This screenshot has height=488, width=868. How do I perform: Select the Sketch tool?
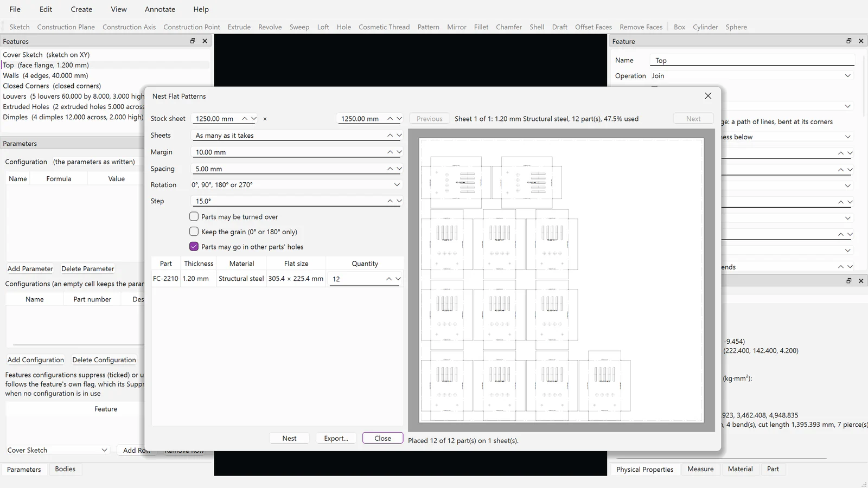coord(20,27)
